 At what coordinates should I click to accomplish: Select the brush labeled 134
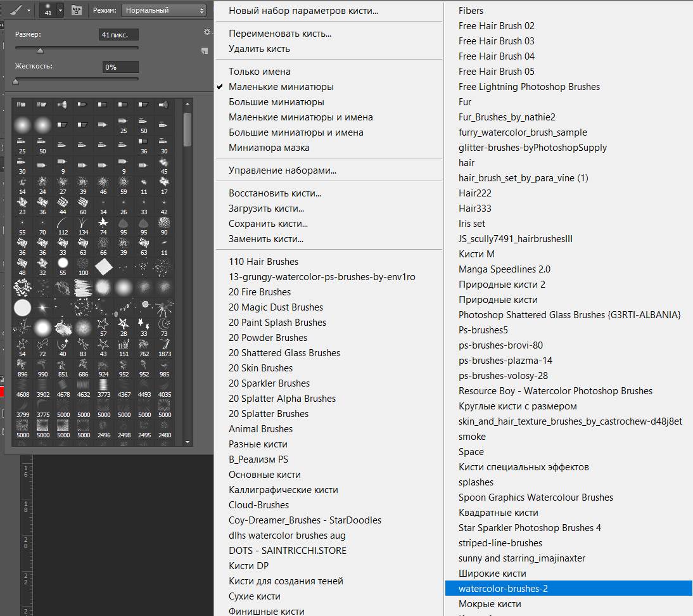[83, 224]
